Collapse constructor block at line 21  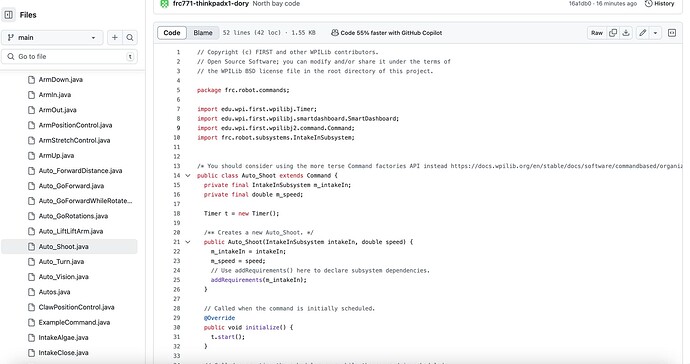click(187, 242)
